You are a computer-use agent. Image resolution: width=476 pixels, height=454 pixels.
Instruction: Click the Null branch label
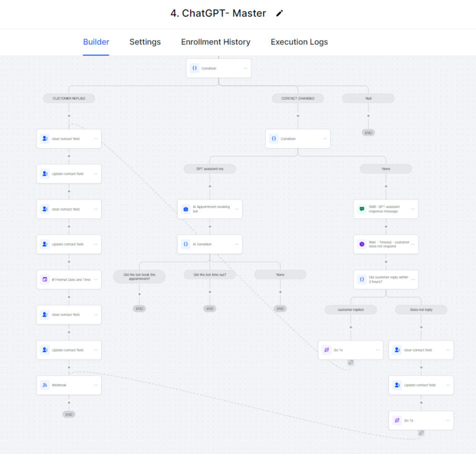point(368,98)
